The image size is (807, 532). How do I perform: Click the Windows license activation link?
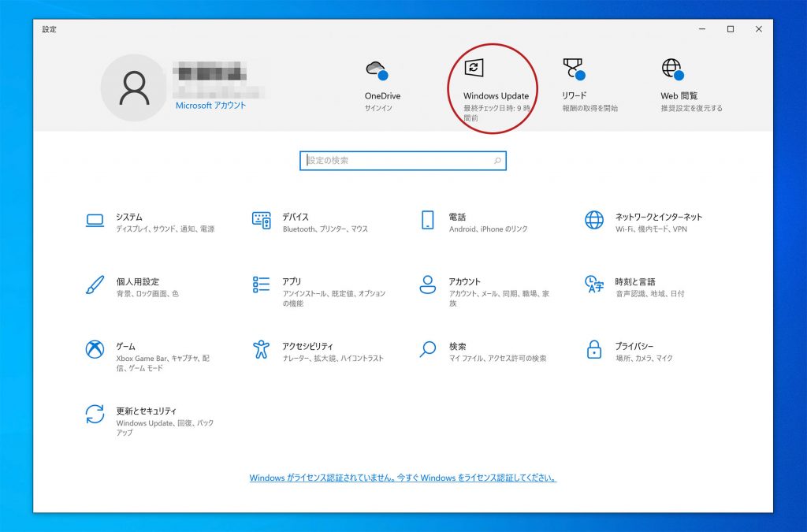[403, 478]
